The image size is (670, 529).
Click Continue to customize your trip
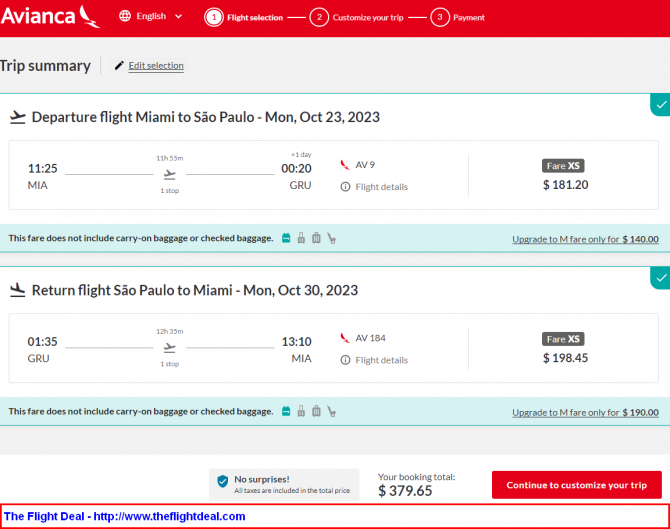pyautogui.click(x=576, y=485)
